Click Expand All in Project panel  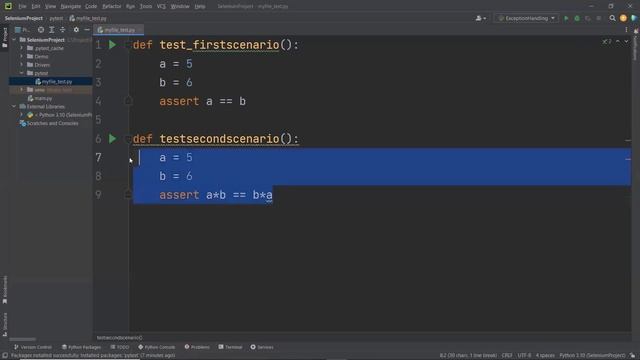tap(51, 30)
